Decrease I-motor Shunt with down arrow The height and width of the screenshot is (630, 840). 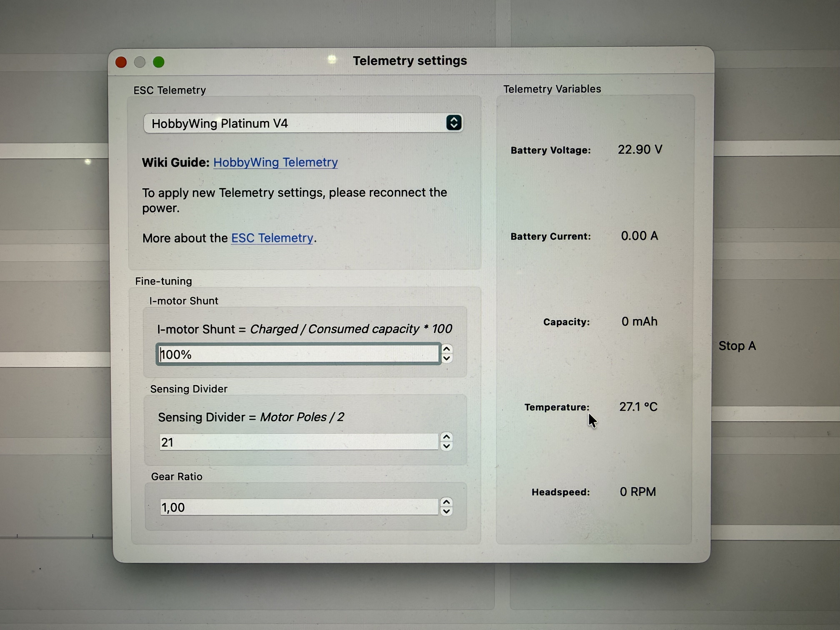[x=447, y=359]
